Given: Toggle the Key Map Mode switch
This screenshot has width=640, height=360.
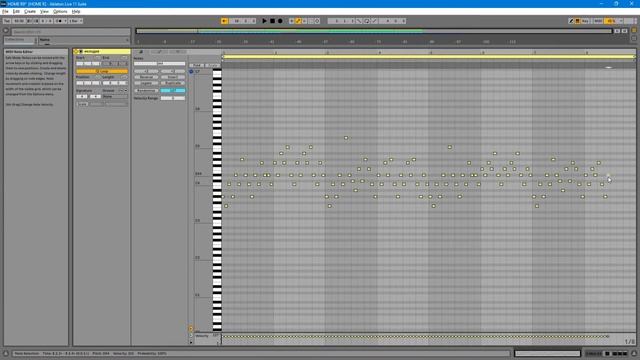Looking at the screenshot, I should [x=585, y=21].
